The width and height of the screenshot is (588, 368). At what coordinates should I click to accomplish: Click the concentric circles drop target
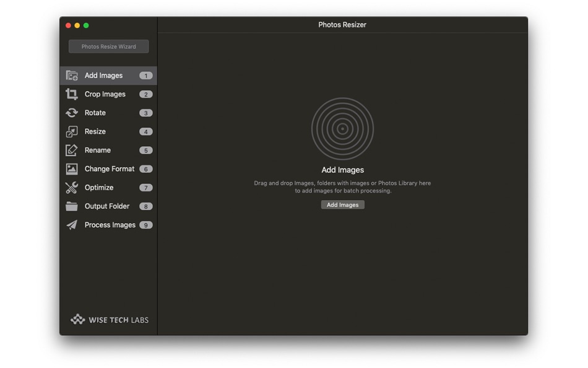pyautogui.click(x=342, y=128)
